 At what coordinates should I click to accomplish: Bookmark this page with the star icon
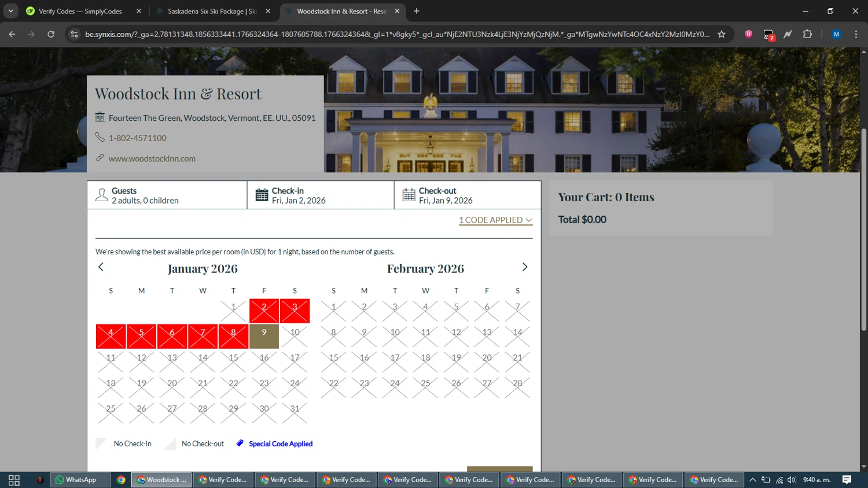(x=722, y=34)
